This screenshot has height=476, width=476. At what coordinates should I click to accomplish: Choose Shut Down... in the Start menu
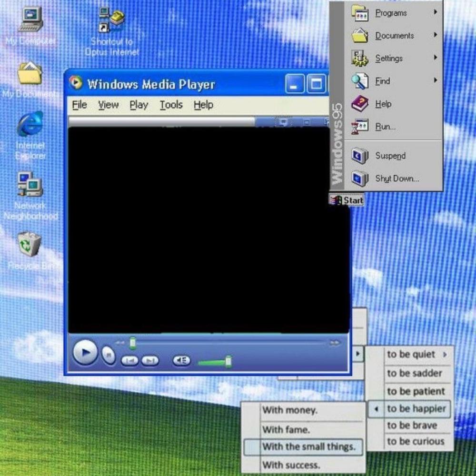pyautogui.click(x=394, y=178)
